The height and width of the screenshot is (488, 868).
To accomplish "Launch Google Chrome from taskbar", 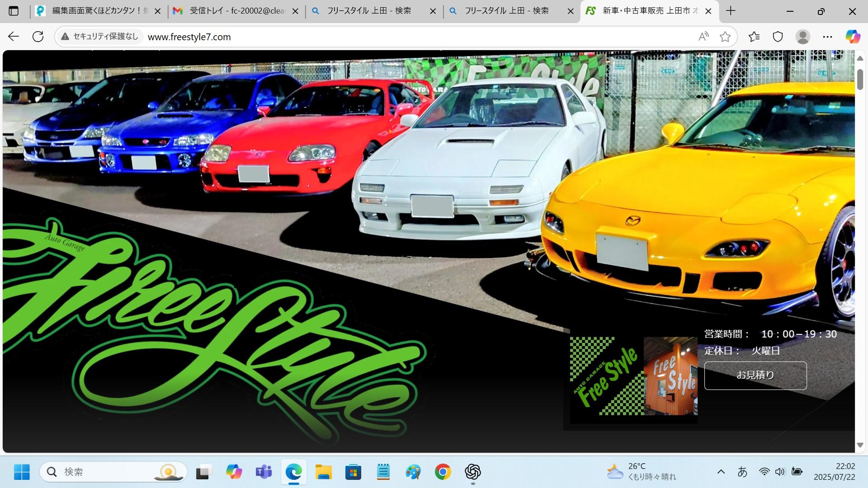I will click(x=443, y=472).
